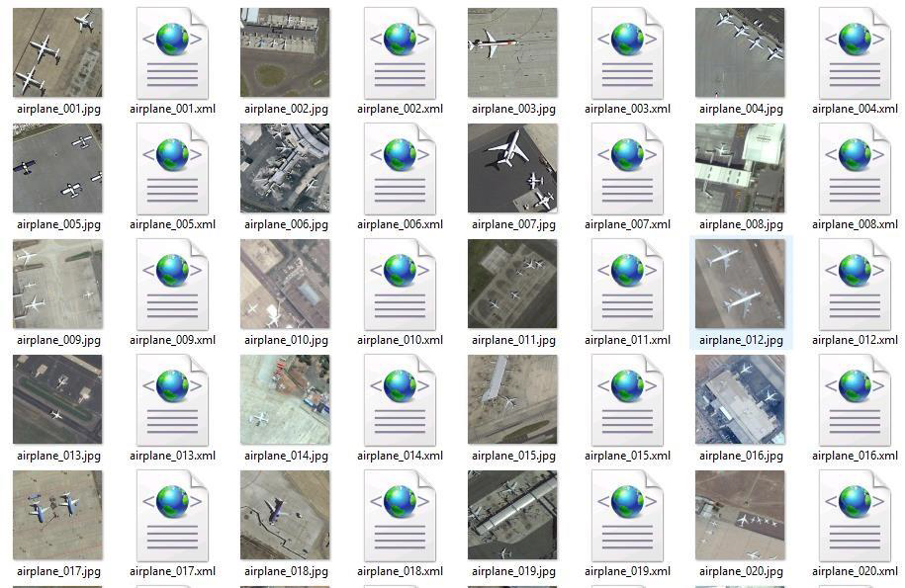This screenshot has height=588, width=905.
Task: Click the file name text airplane_018.xml
Action: [x=400, y=571]
